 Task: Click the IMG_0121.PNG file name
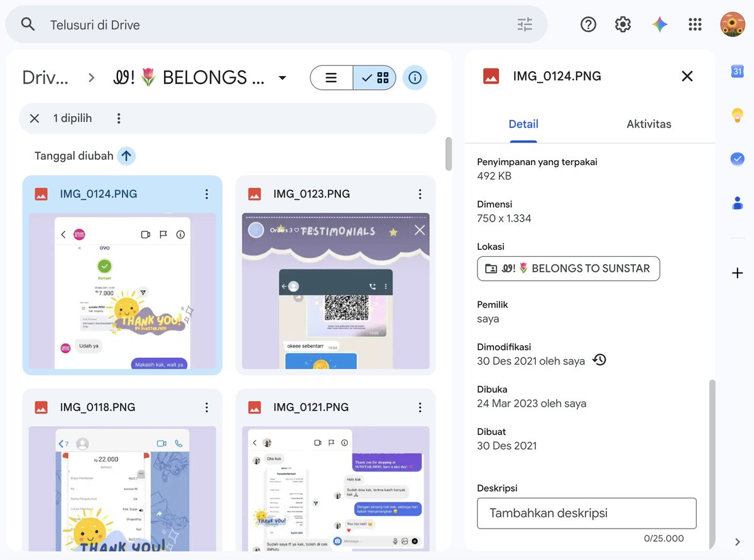click(x=311, y=407)
